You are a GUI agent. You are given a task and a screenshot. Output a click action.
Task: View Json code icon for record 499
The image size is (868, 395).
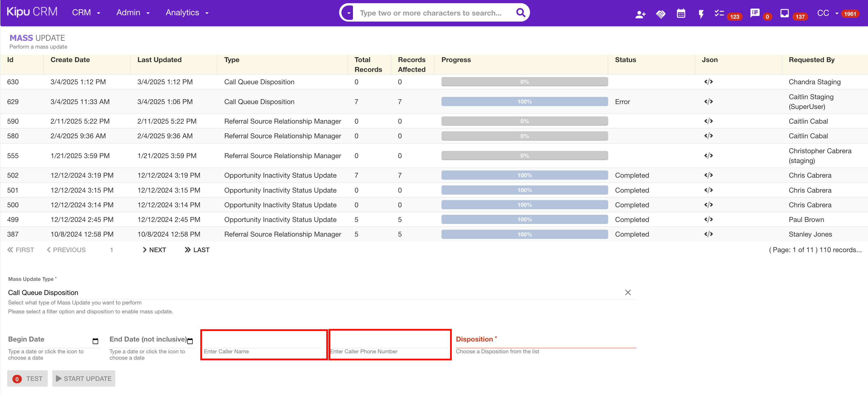click(708, 219)
